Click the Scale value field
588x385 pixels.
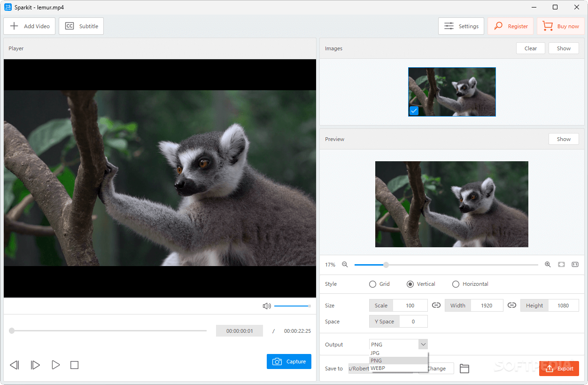click(x=410, y=306)
